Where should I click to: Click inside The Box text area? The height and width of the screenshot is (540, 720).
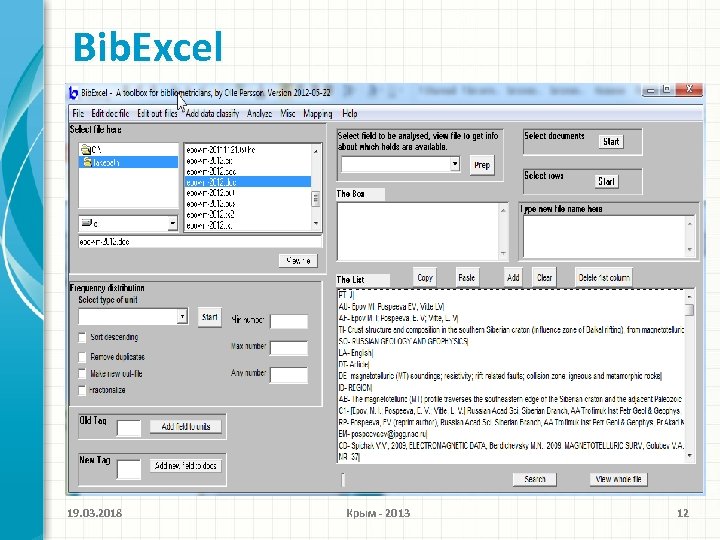(x=418, y=231)
